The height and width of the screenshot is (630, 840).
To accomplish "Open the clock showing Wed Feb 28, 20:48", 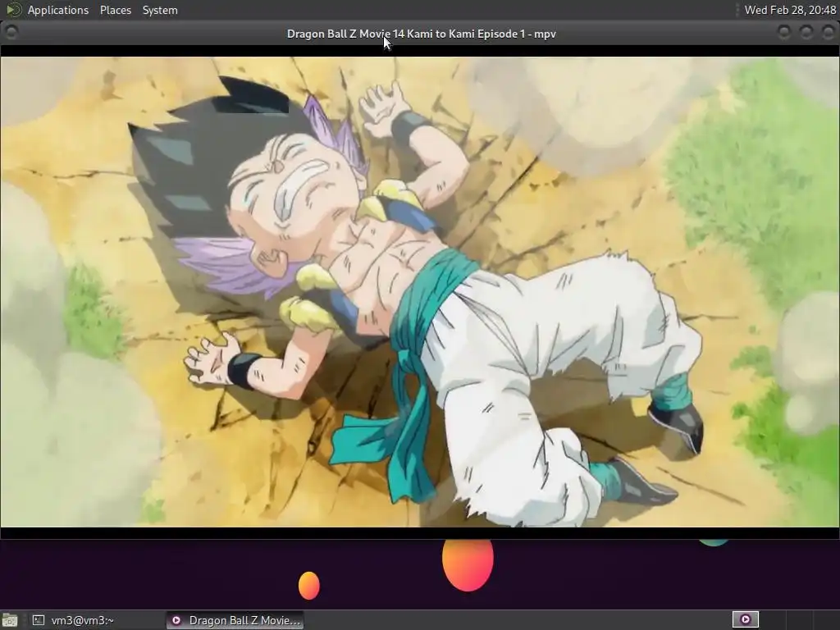I will click(790, 10).
